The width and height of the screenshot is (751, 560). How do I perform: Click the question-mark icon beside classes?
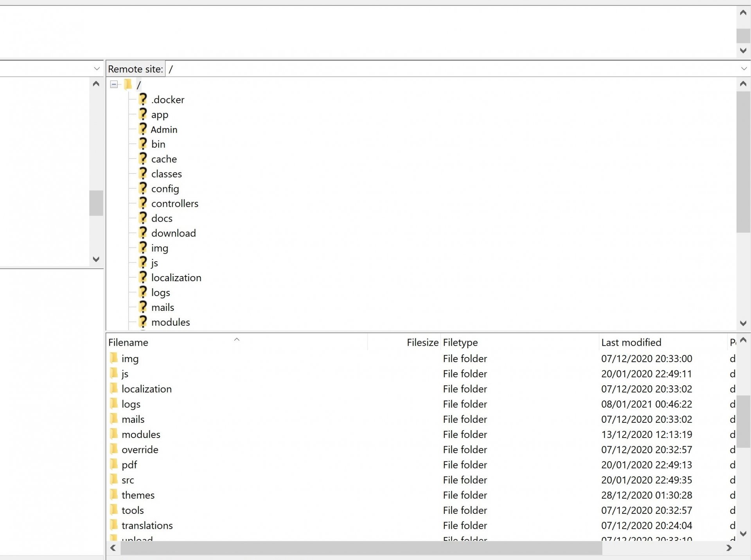[143, 174]
